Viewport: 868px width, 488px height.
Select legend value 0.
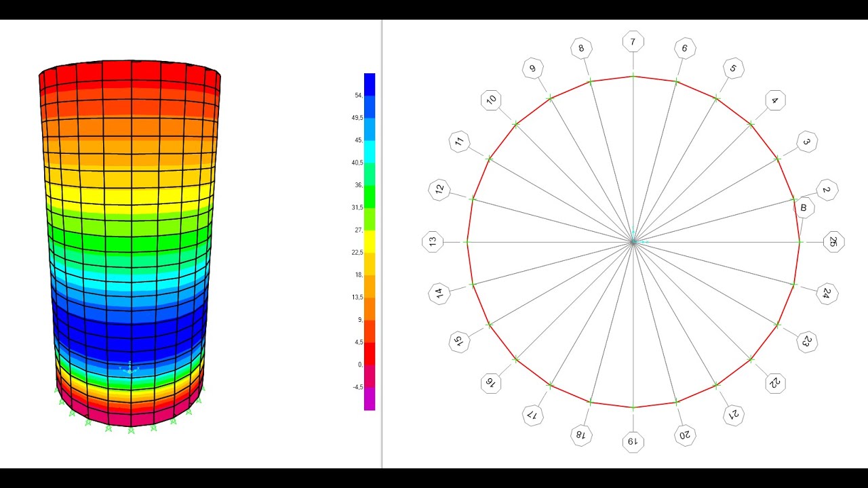(x=360, y=365)
